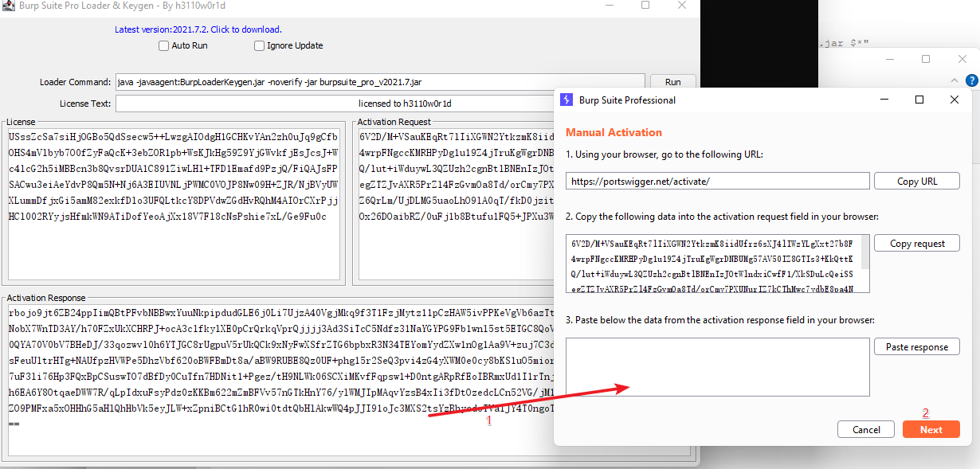Viewport: 980px width, 469px height.
Task: Minimize the Burp Suite Professional dialog
Action: [x=884, y=100]
